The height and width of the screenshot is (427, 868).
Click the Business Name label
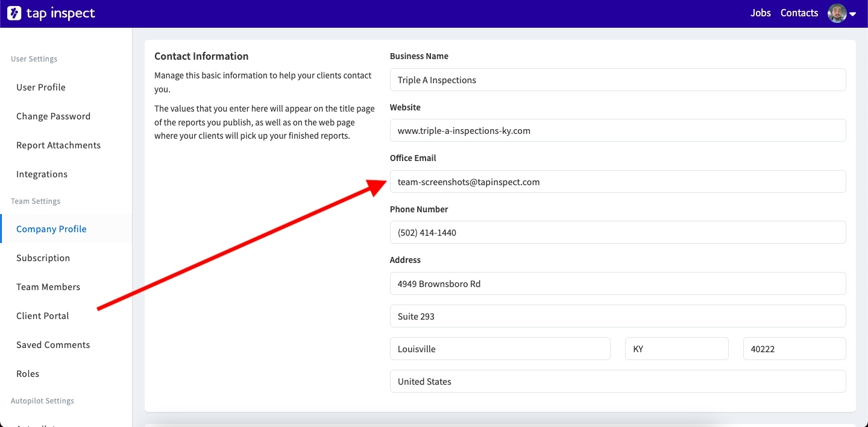pyautogui.click(x=419, y=56)
